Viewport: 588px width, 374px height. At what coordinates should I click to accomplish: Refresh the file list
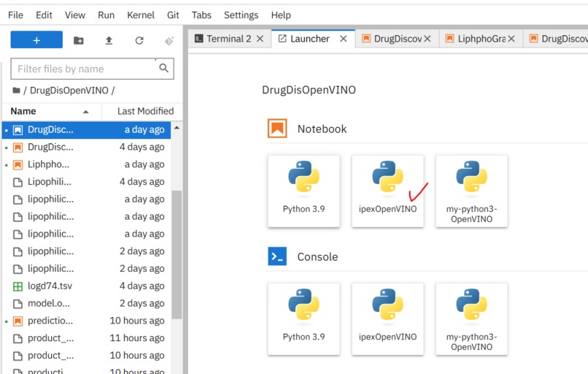(x=139, y=40)
